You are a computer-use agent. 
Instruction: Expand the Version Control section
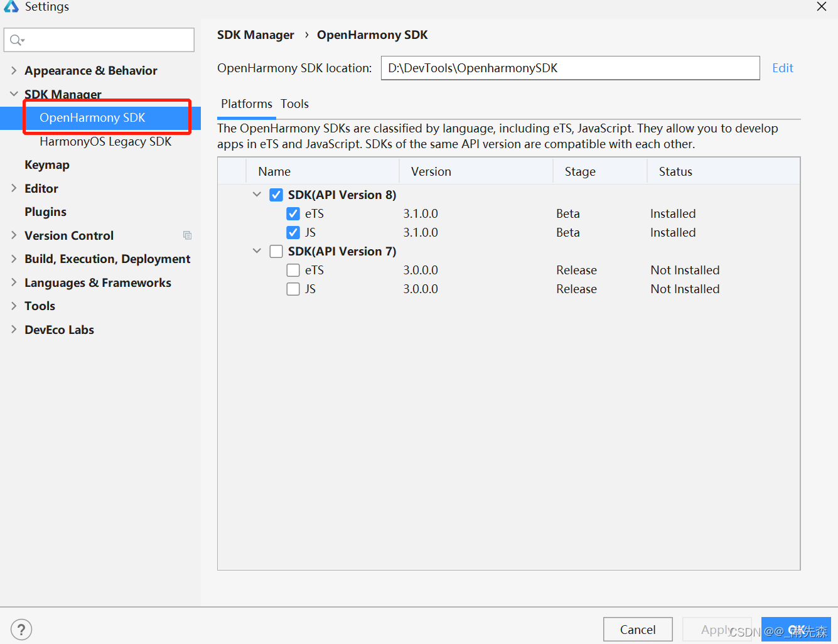point(14,235)
